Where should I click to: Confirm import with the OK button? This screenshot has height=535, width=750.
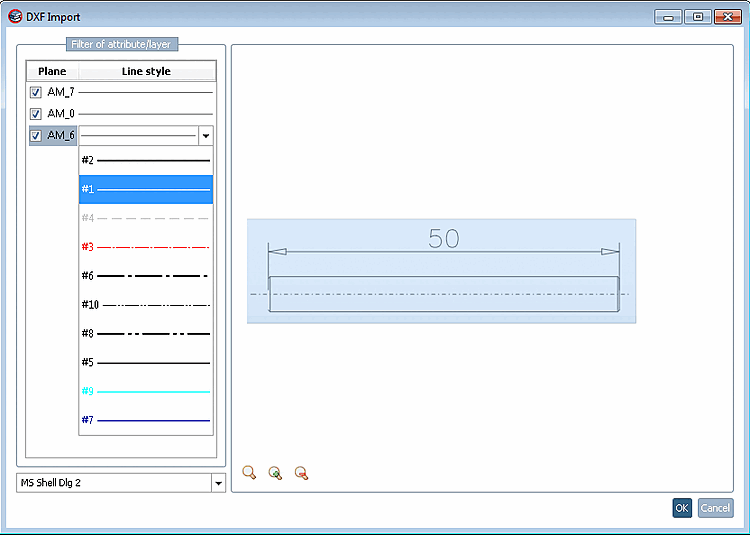[682, 508]
